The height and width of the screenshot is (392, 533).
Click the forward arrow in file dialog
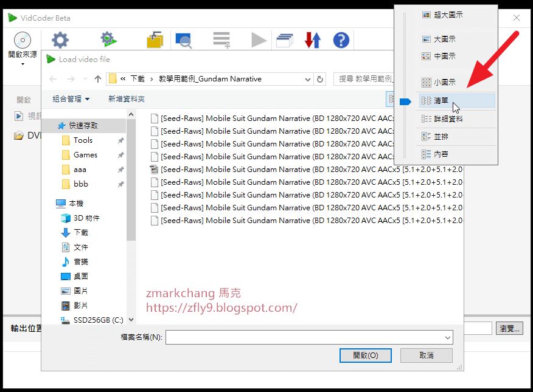[71, 79]
